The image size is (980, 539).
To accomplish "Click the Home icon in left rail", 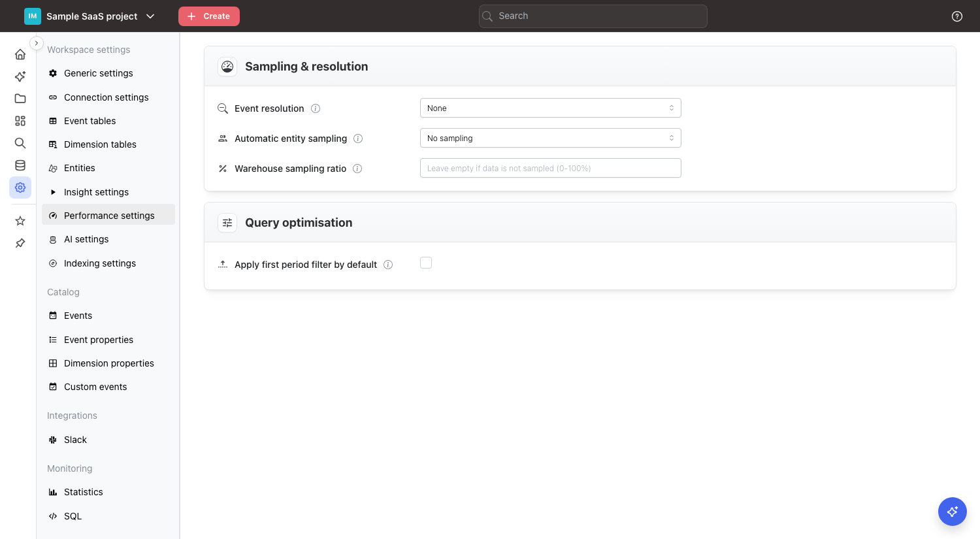I will point(20,54).
